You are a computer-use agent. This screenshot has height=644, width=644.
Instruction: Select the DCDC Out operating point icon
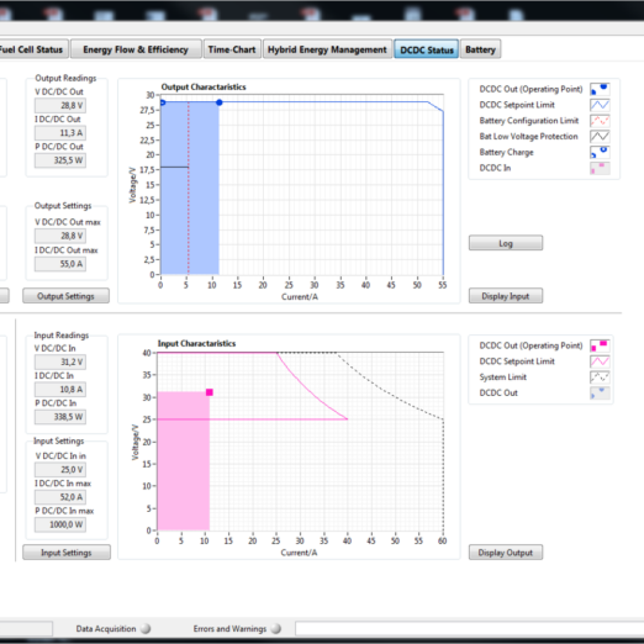tap(600, 345)
